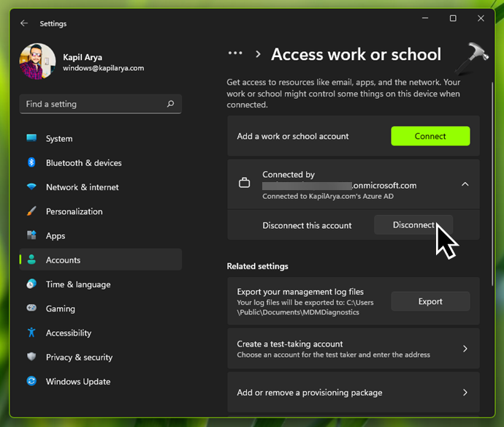504x427 pixels.
Task: Open Network & internet settings
Action: (x=101, y=187)
